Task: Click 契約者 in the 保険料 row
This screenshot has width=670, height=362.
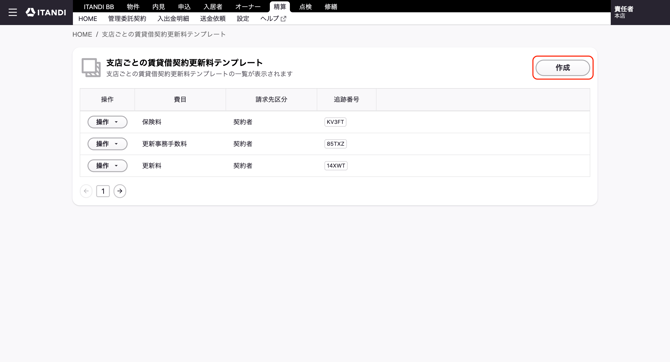Action: coord(243,122)
